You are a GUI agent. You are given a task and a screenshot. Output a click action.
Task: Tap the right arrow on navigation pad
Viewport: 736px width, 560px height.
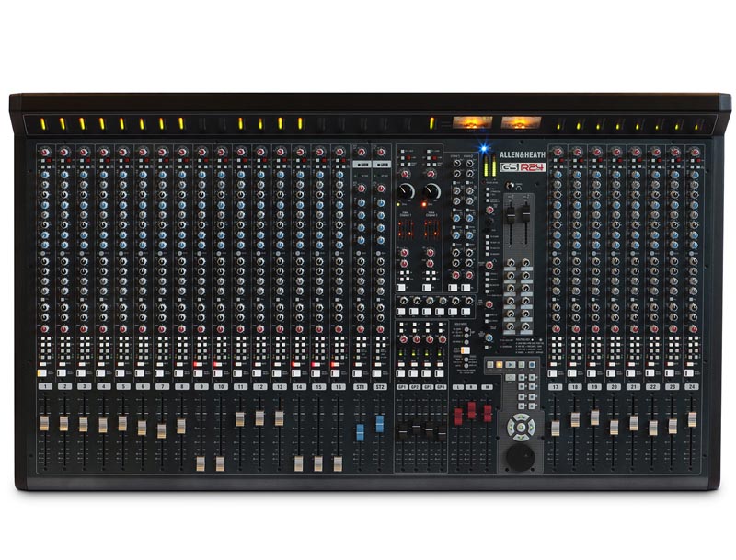click(532, 428)
